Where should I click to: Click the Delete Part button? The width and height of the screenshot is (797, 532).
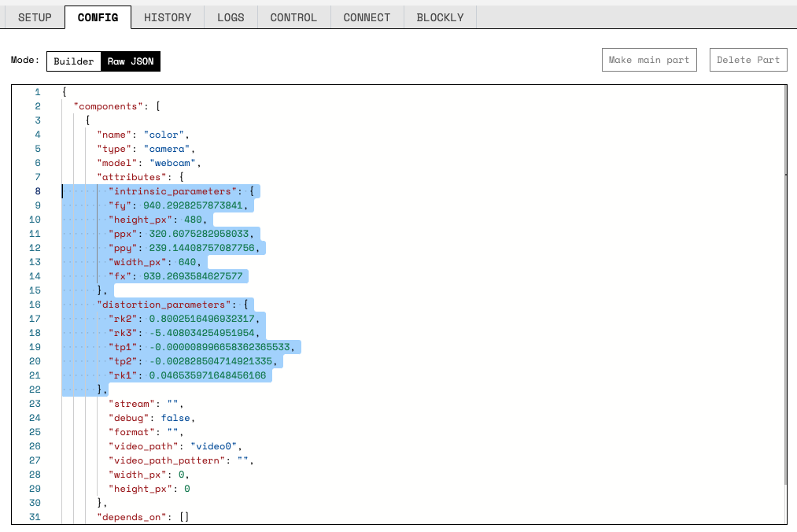click(x=748, y=60)
